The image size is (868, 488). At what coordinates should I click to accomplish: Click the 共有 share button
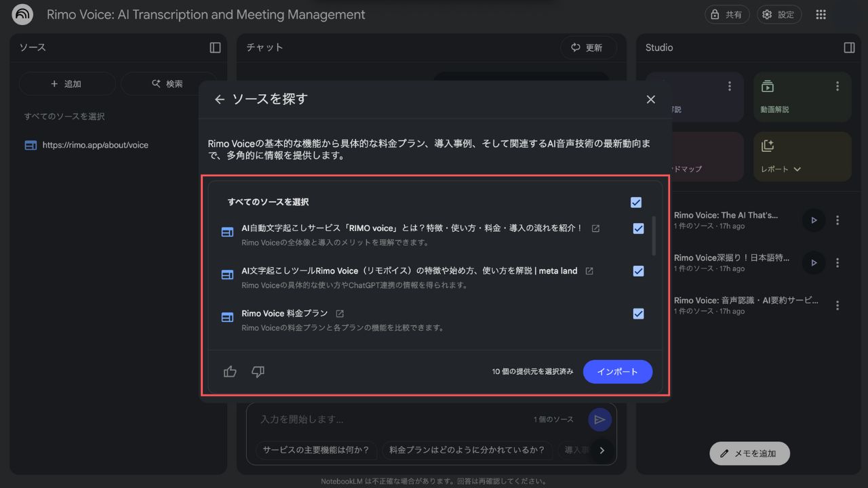726,14
